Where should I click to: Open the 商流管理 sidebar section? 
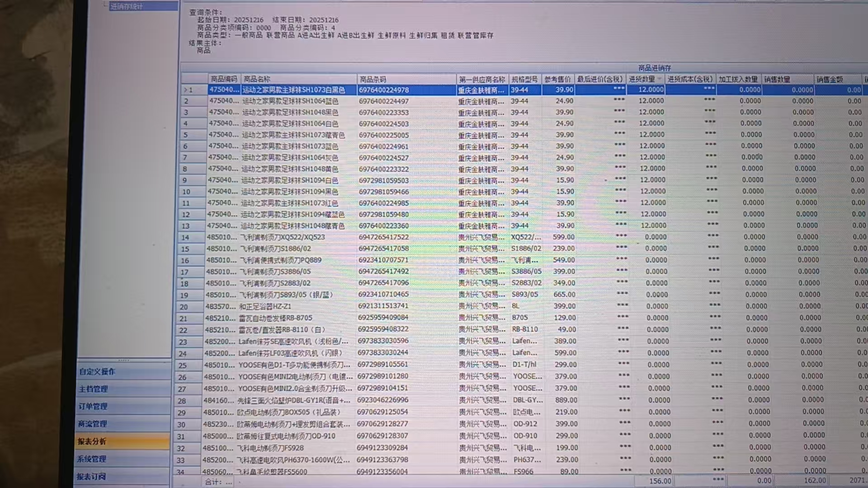pyautogui.click(x=93, y=424)
